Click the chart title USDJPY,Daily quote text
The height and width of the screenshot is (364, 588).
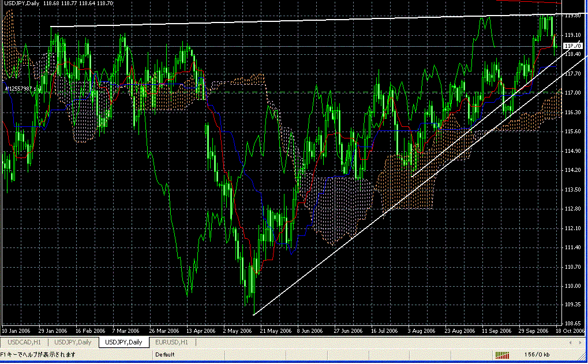pyautogui.click(x=58, y=3)
